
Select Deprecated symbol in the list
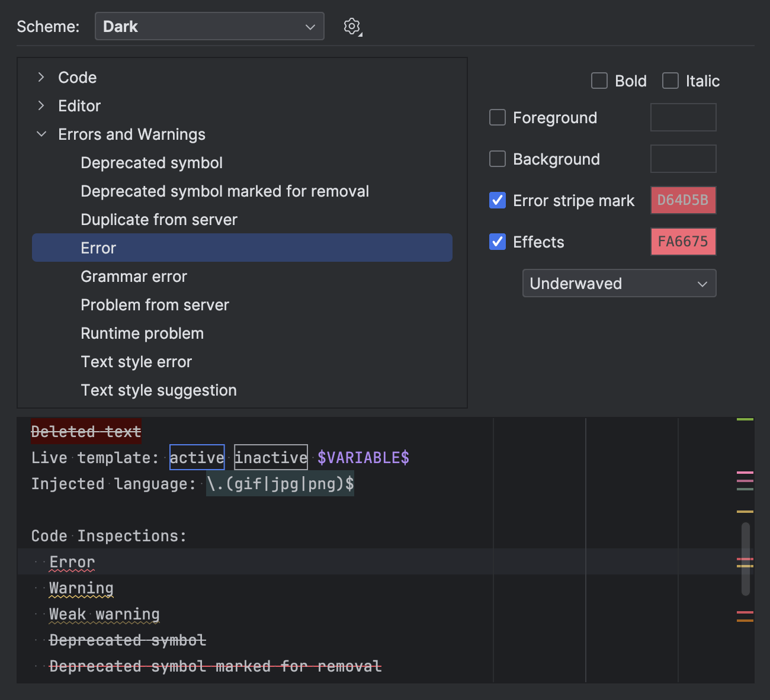(x=152, y=163)
